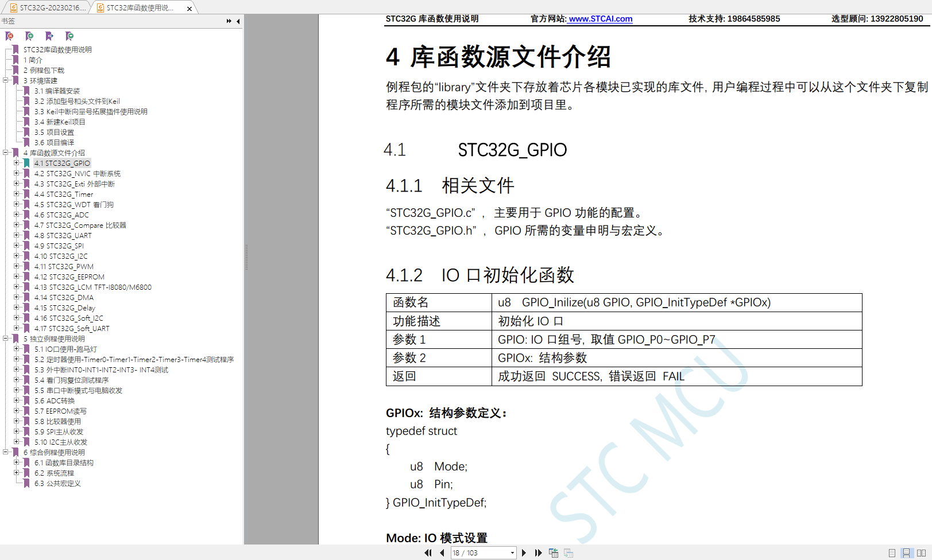This screenshot has height=560, width=932.
Task: Jump to the last page
Action: tap(538, 553)
